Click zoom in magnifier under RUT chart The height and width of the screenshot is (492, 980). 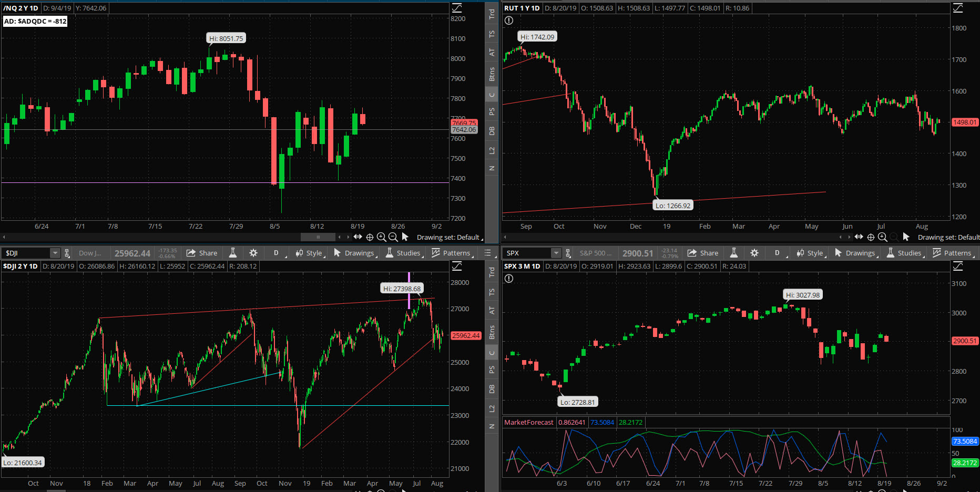coord(882,237)
